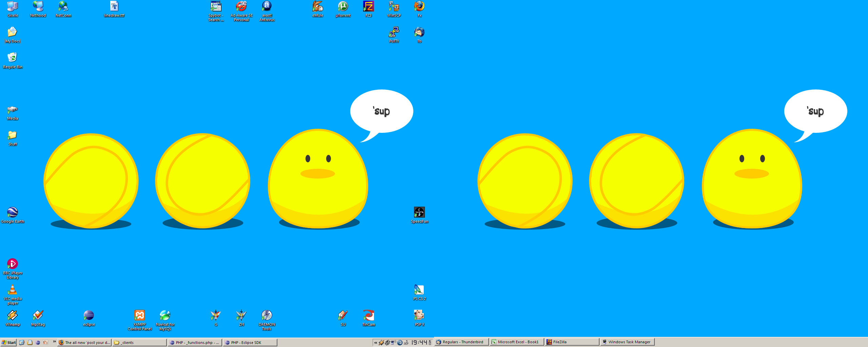The image size is (868, 347).
Task: Switch to FileZilla taskbar button
Action: [572, 342]
